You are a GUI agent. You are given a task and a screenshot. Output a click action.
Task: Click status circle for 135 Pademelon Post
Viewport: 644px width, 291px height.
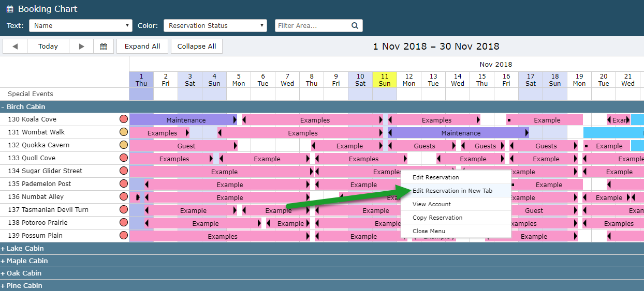[124, 184]
